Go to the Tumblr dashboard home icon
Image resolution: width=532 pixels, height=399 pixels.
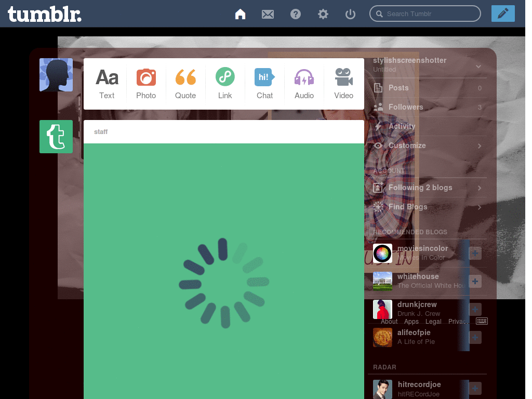240,14
